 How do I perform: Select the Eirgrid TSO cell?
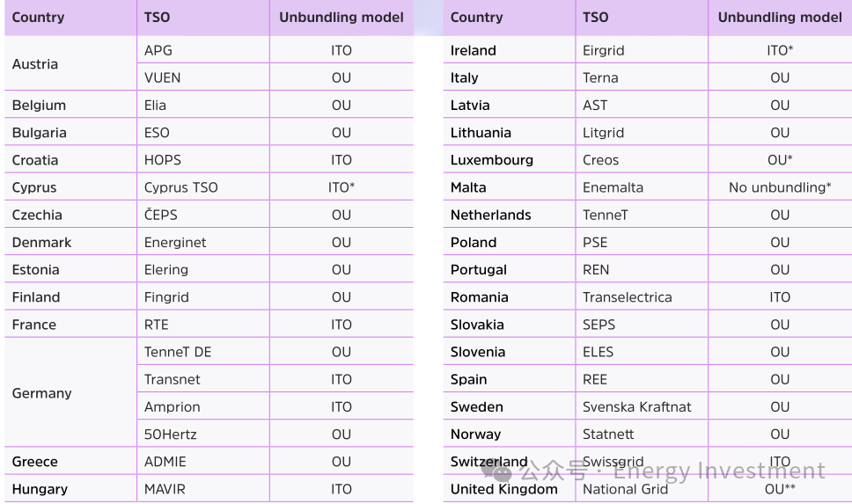pyautogui.click(x=607, y=50)
